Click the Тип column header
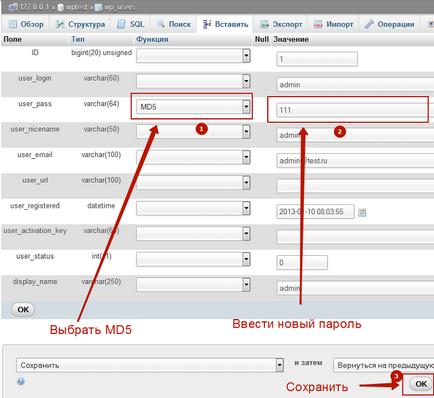 [78, 39]
